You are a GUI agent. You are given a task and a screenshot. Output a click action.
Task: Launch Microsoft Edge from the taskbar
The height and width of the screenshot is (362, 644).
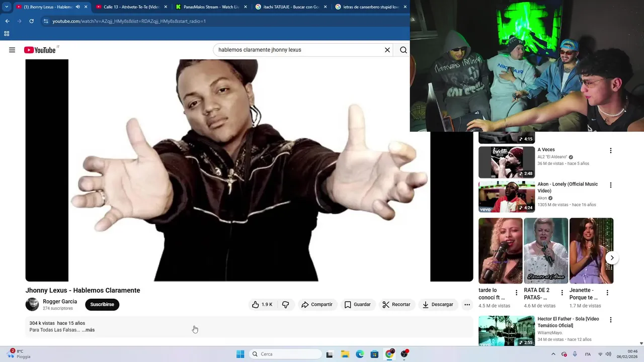tap(360, 354)
